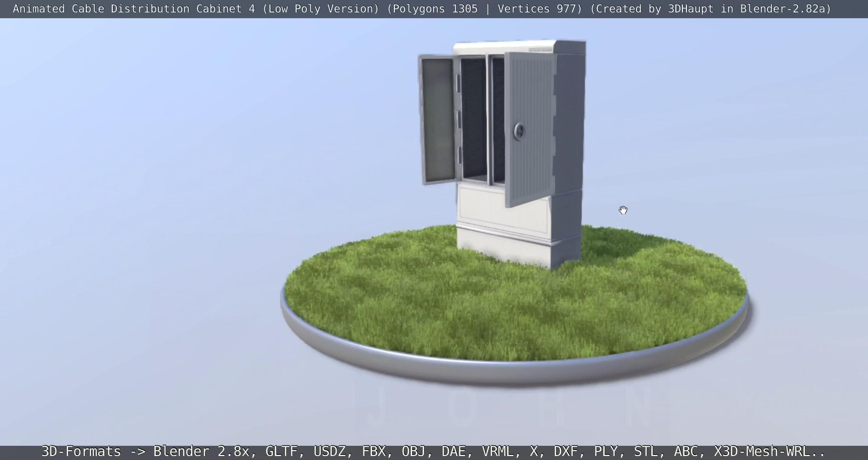Click the round lock on the cabinet door
The image size is (868, 460).
pos(519,132)
